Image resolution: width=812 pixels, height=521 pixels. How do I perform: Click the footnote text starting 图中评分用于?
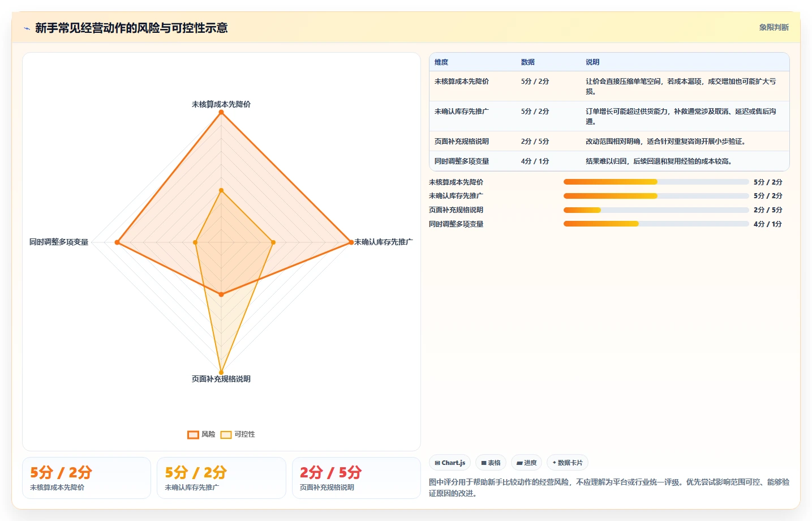click(x=609, y=488)
